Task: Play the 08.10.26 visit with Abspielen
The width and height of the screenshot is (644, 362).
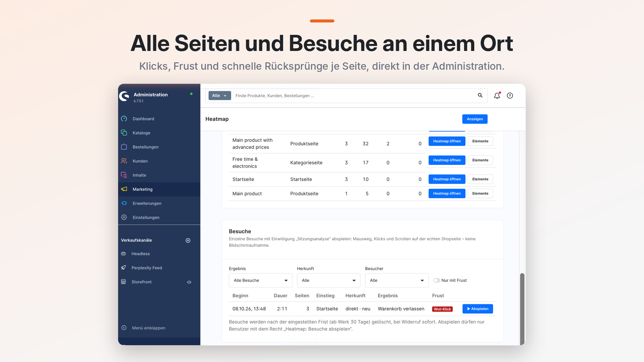Action: (478, 309)
